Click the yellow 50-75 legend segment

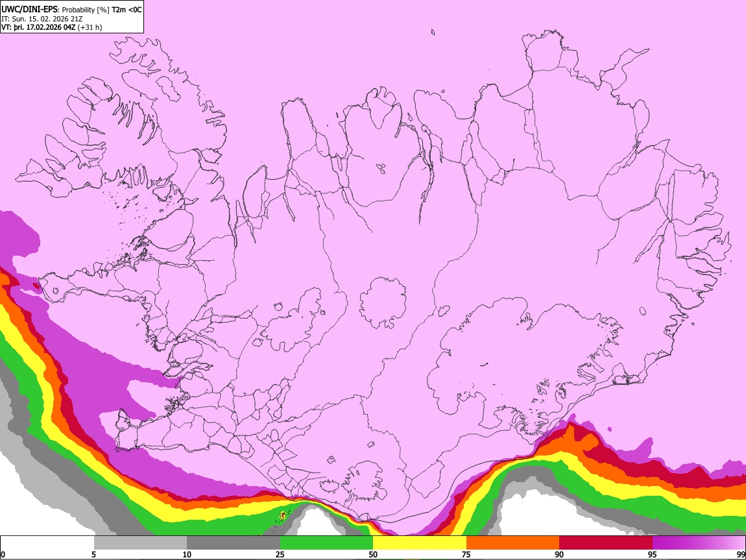[420, 543]
